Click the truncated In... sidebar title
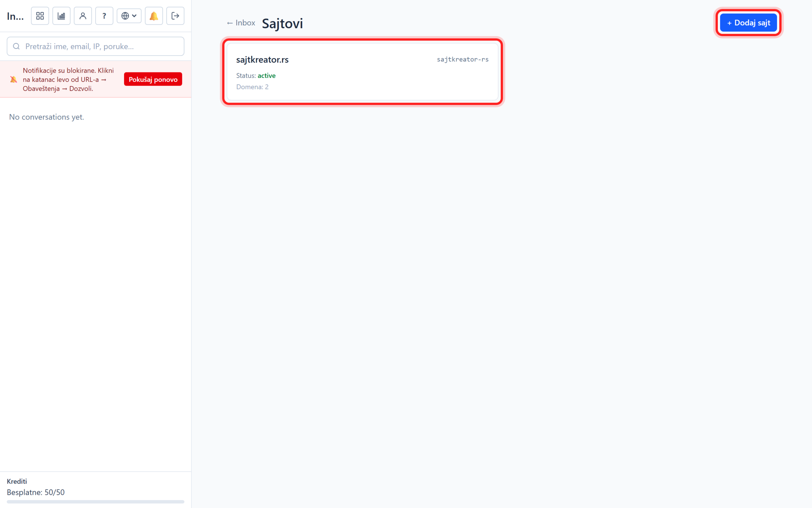Viewport: 812px width, 508px height. pyautogui.click(x=16, y=16)
